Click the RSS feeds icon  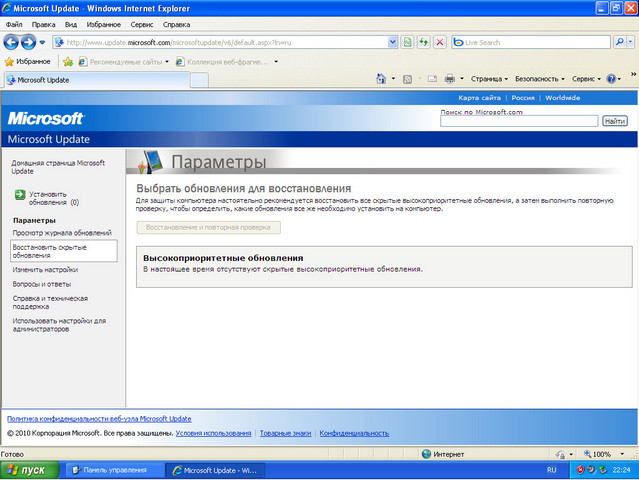(x=409, y=79)
